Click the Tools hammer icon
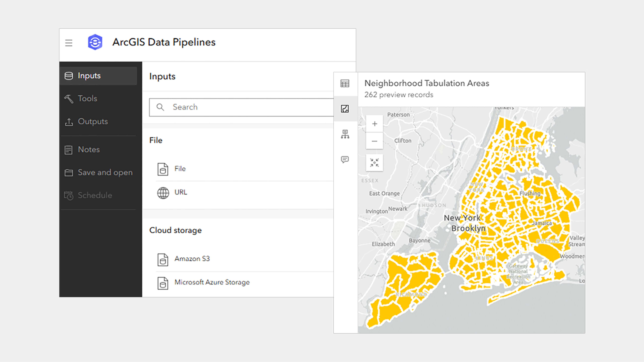Viewport: 644px width, 362px height. tap(69, 99)
